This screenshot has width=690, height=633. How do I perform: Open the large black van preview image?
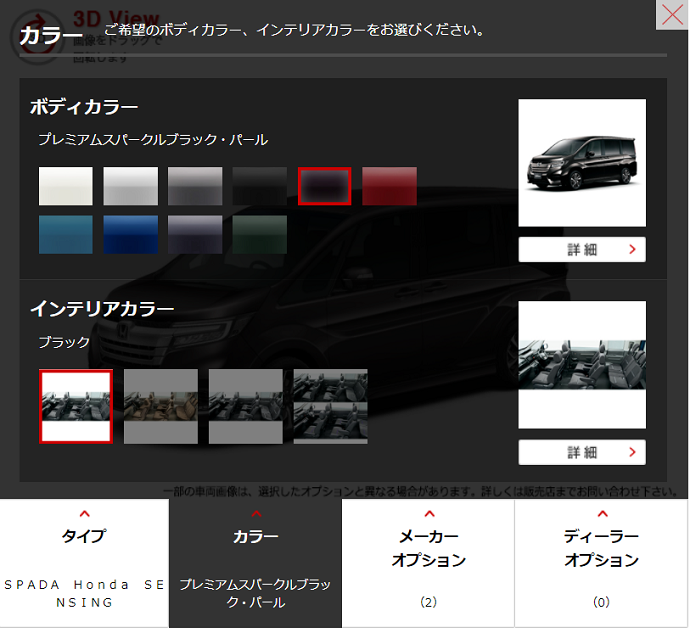[582, 163]
